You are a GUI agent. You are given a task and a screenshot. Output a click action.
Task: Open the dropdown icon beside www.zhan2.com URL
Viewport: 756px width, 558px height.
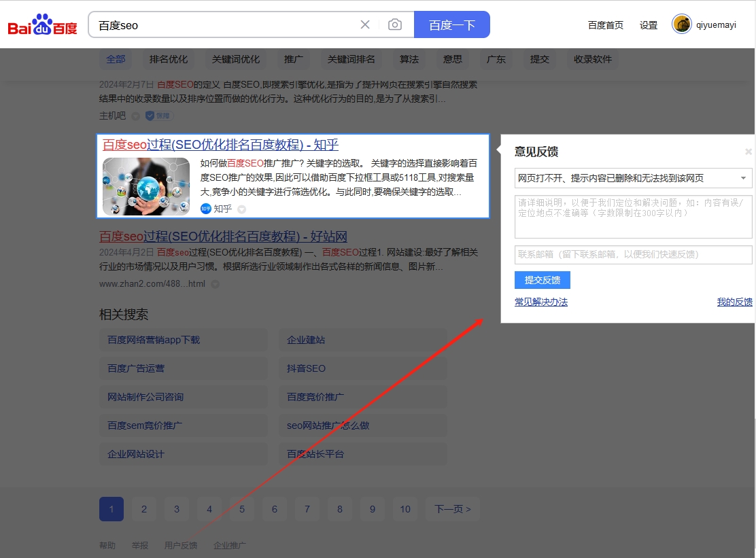[x=216, y=284]
